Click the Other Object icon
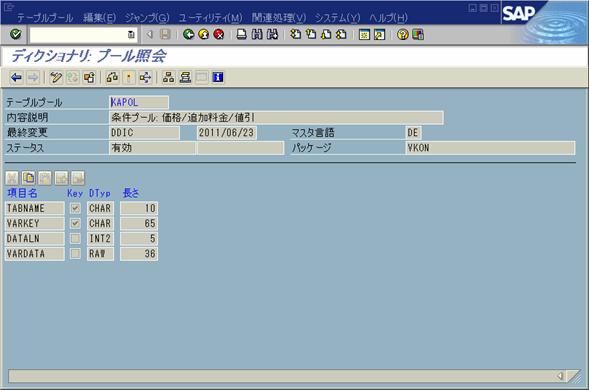Screen dimensions: 589x390 click(89, 78)
